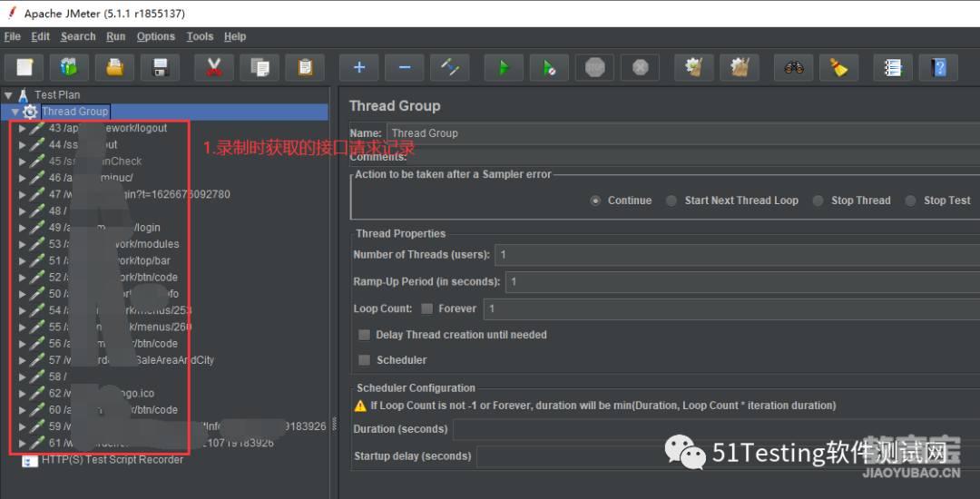Open the Function Helper dialog icon
Screen dimensions: 980x499
pyautogui.click(x=893, y=67)
